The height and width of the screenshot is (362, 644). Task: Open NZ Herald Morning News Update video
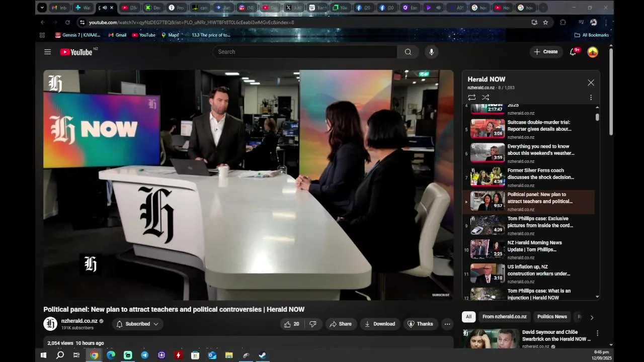click(x=528, y=249)
